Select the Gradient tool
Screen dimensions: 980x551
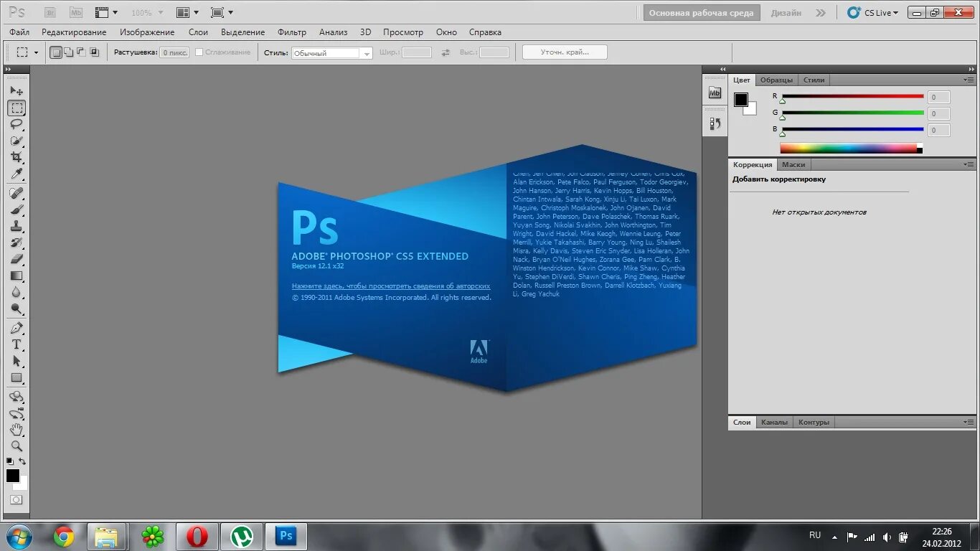pos(17,276)
